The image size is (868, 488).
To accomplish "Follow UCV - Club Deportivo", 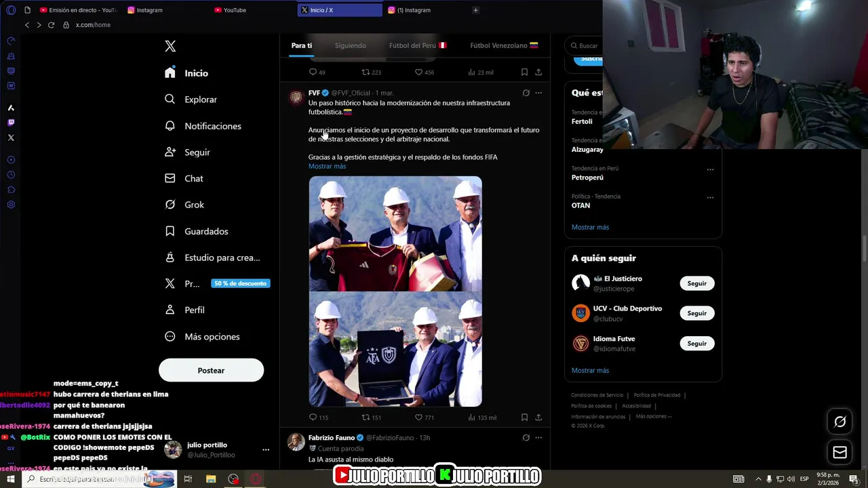I will click(x=697, y=313).
